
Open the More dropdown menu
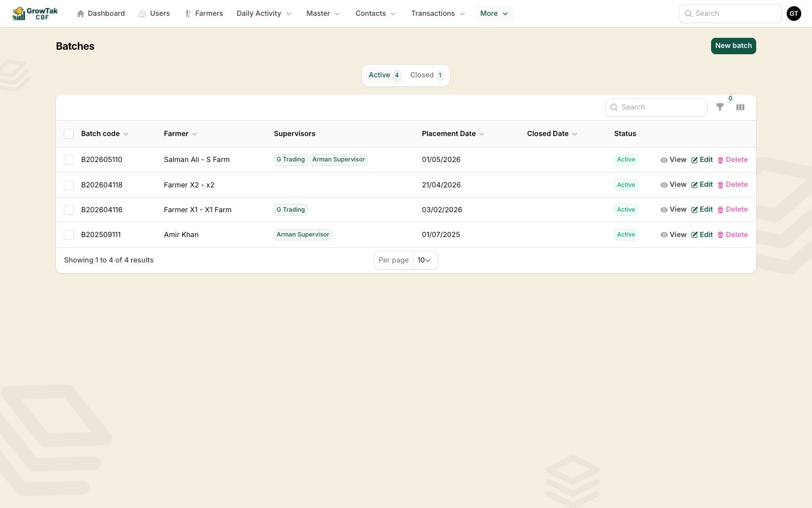coord(494,14)
